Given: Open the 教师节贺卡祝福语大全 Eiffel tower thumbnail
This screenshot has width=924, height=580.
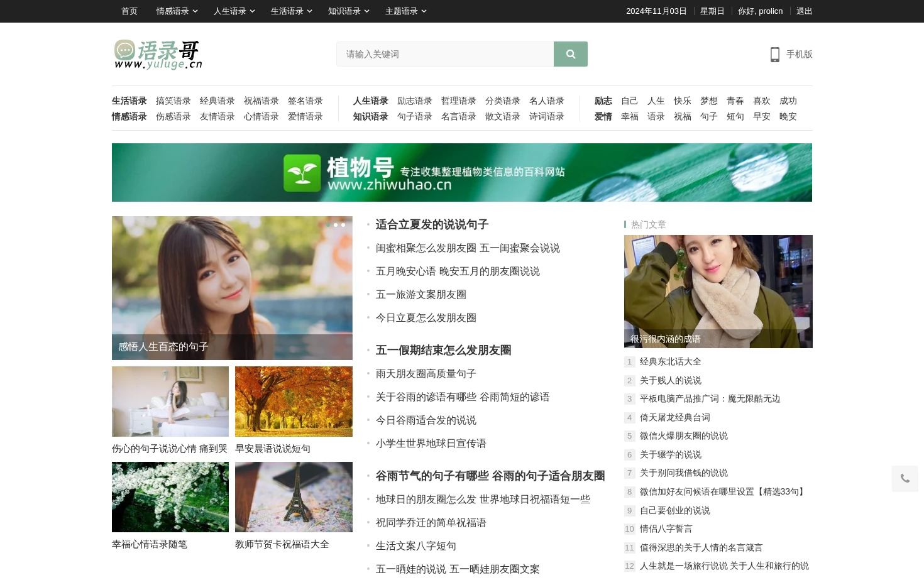Looking at the screenshot, I should point(294,497).
